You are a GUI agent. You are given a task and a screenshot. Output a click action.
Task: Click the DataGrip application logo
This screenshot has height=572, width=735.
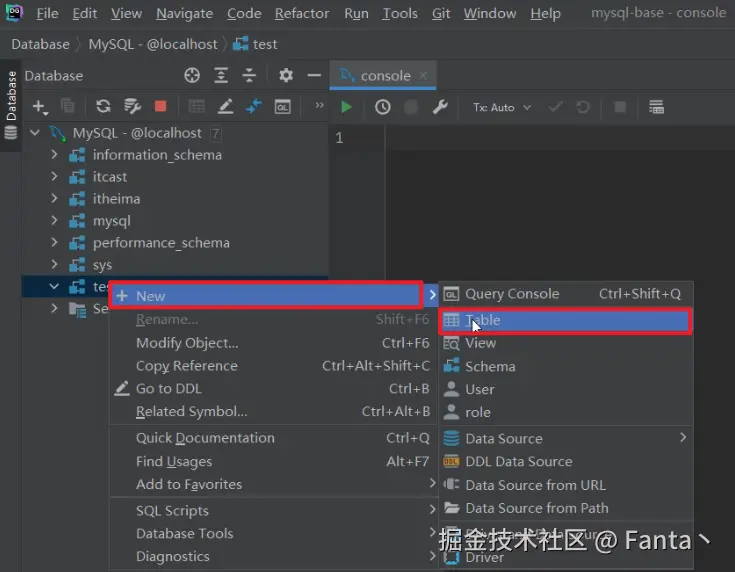tap(14, 13)
